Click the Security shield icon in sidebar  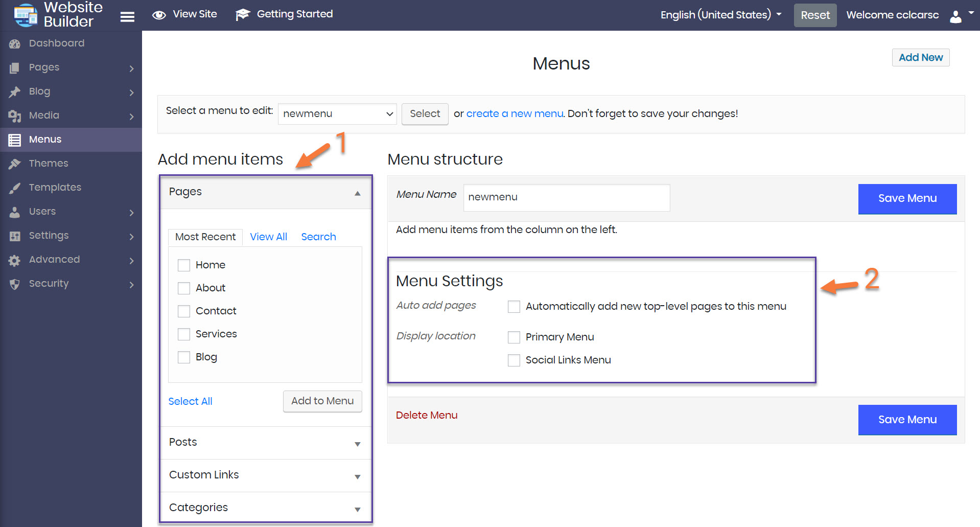15,284
